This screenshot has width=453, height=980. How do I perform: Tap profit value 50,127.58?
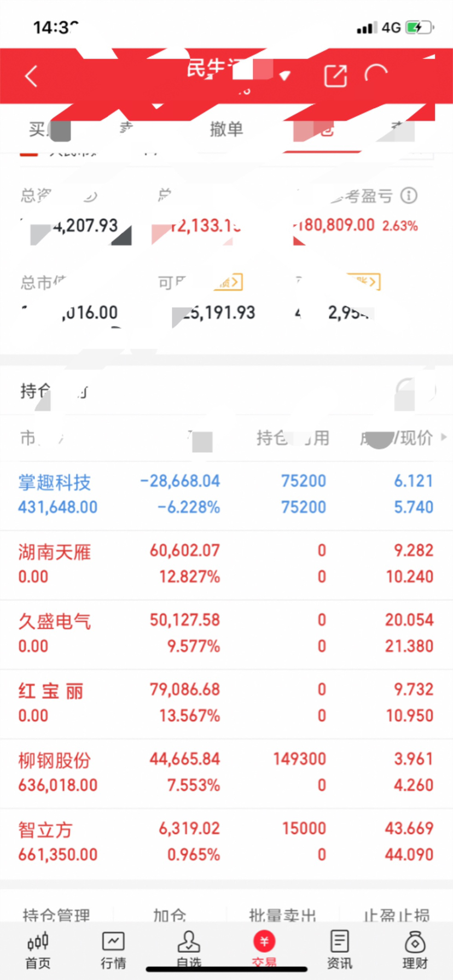[185, 620]
